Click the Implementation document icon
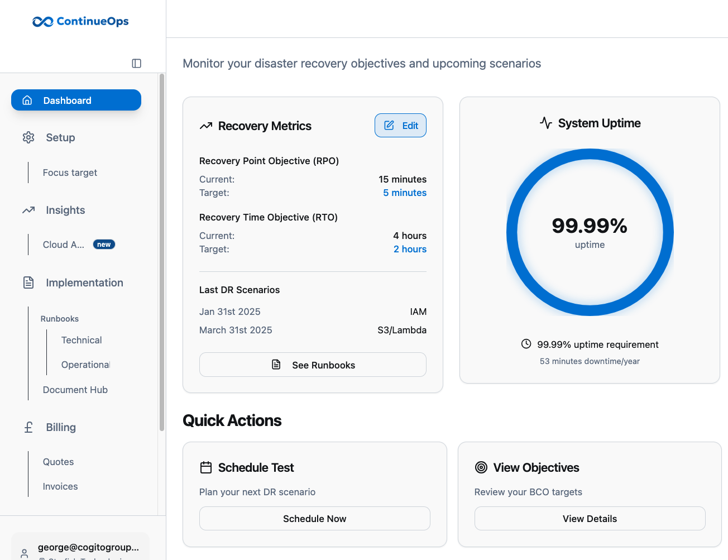Viewport: 728px width, 560px height. point(28,283)
